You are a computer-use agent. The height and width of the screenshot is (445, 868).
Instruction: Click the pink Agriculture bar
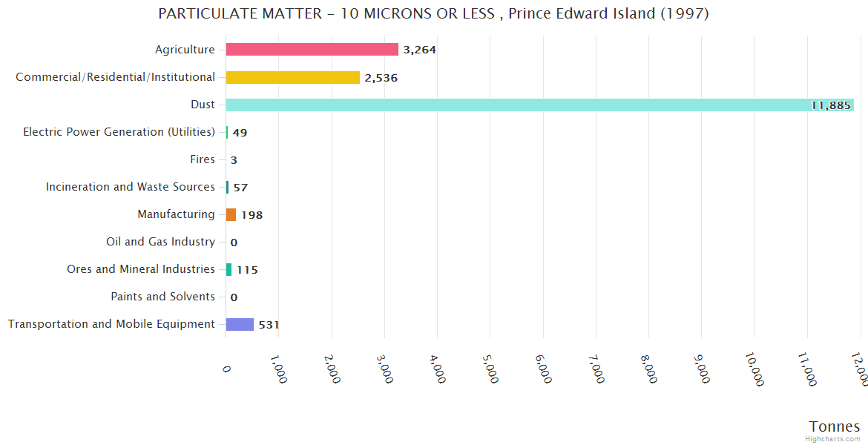(x=312, y=50)
